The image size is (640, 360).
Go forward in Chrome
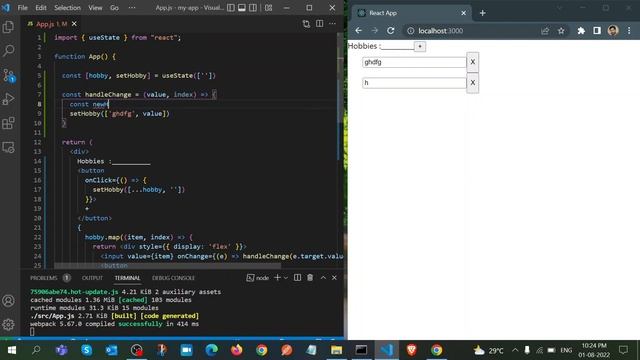pos(374,31)
